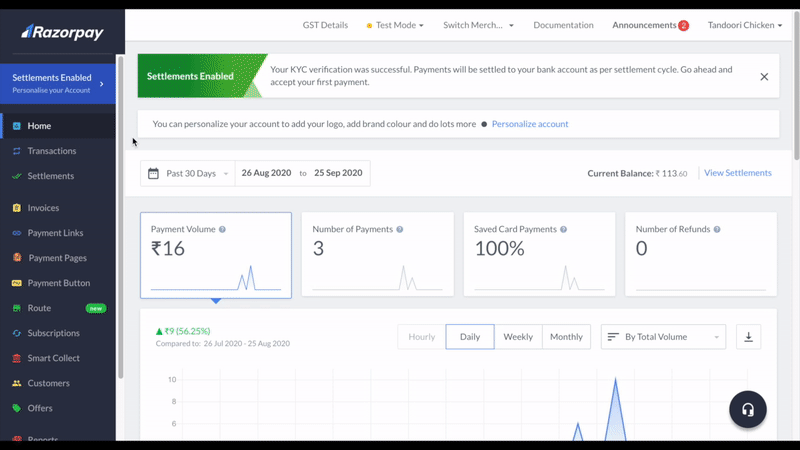Image resolution: width=800 pixels, height=450 pixels.
Task: Click Saved Card Payments help icon
Action: [x=563, y=229]
